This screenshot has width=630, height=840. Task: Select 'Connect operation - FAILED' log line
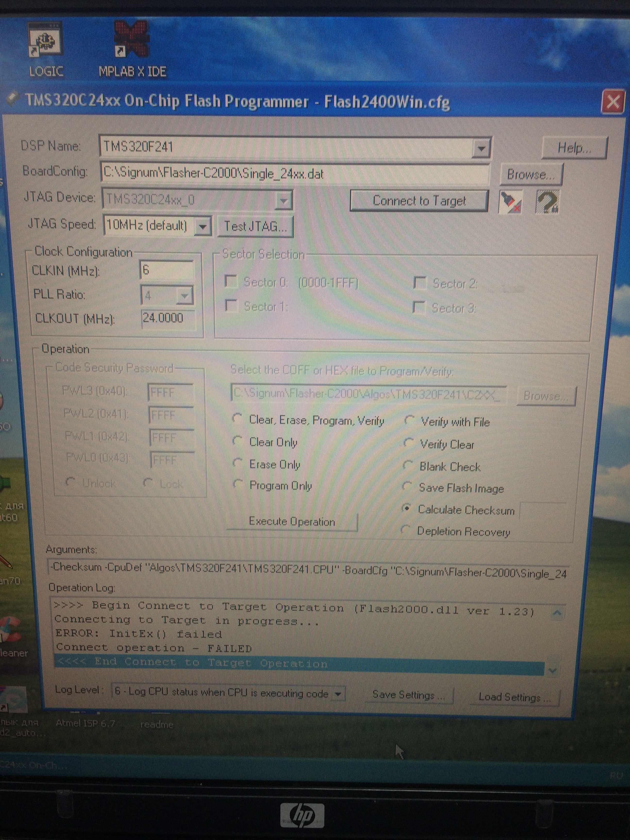(x=154, y=647)
